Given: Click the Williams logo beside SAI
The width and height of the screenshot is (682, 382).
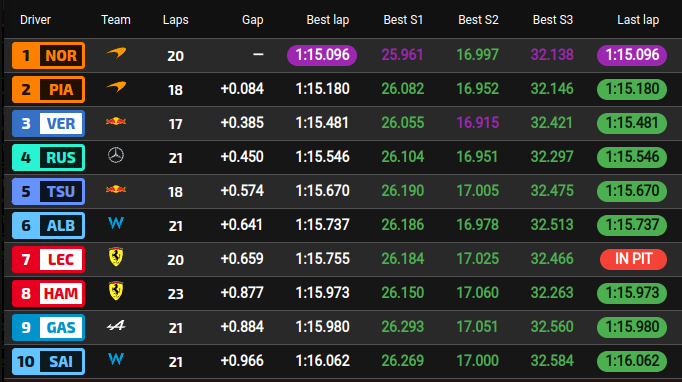Looking at the screenshot, I should (x=116, y=359).
